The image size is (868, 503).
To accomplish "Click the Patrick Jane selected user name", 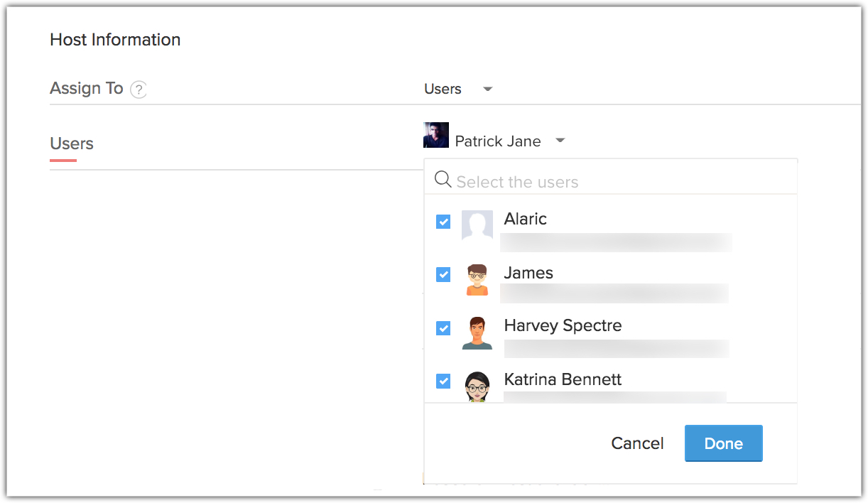I will (498, 141).
